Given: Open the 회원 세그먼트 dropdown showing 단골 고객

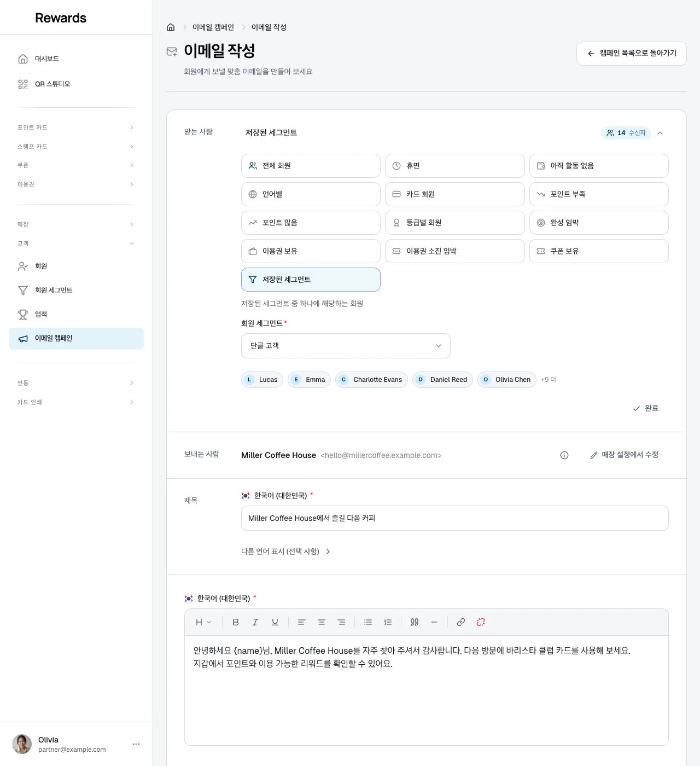Looking at the screenshot, I should 346,346.
